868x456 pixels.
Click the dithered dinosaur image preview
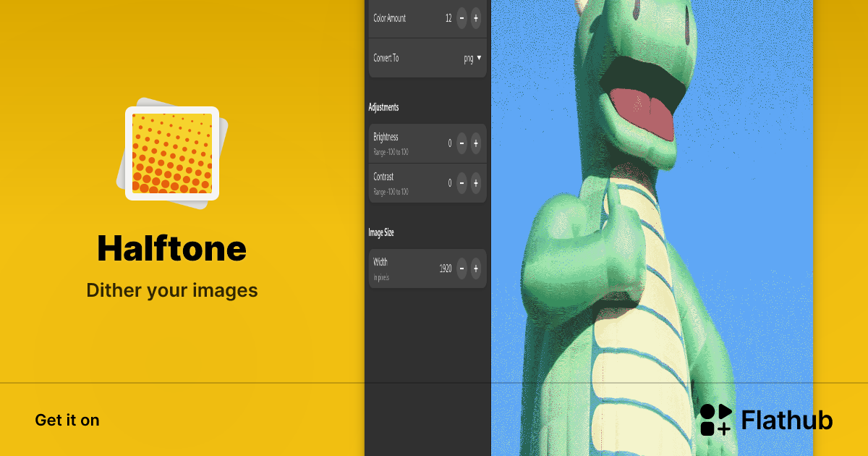[x=651, y=217]
